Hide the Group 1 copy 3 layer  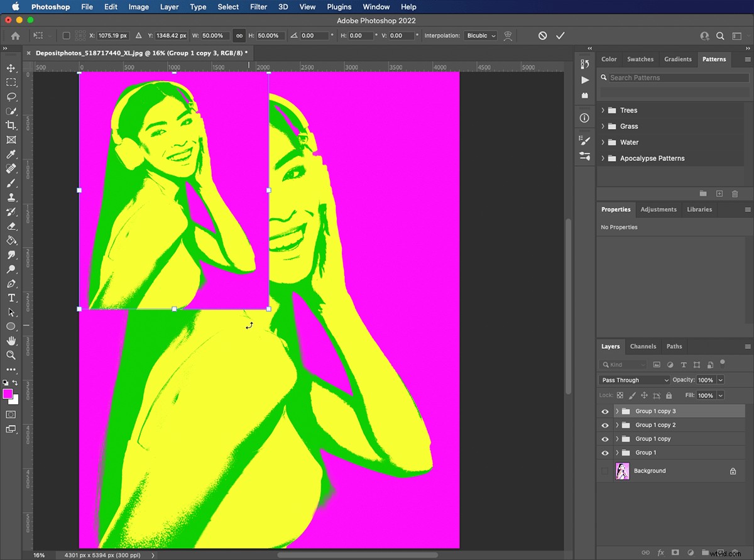click(x=604, y=411)
